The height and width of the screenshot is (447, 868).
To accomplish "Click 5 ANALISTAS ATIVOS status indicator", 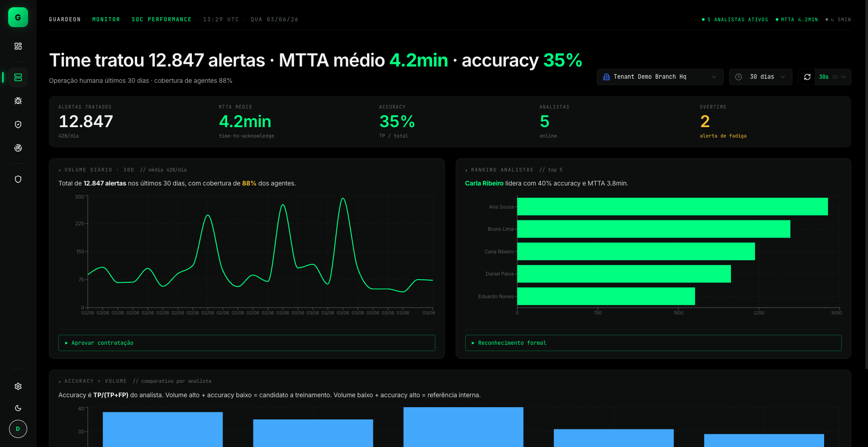I will (x=735, y=19).
